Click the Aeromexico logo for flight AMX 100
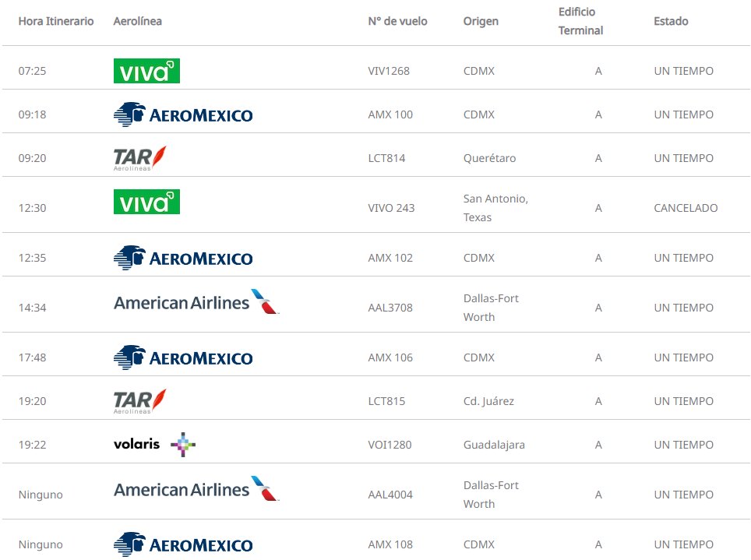This screenshot has height=560, width=751. pos(183,114)
